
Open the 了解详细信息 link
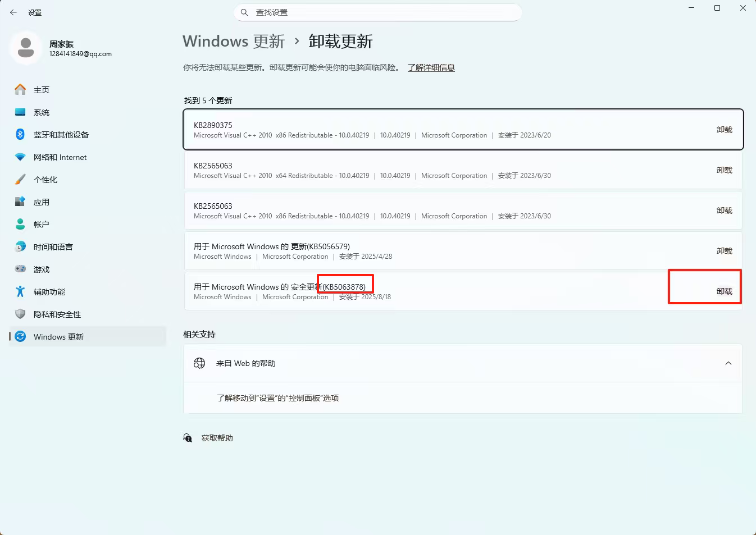[x=431, y=67]
